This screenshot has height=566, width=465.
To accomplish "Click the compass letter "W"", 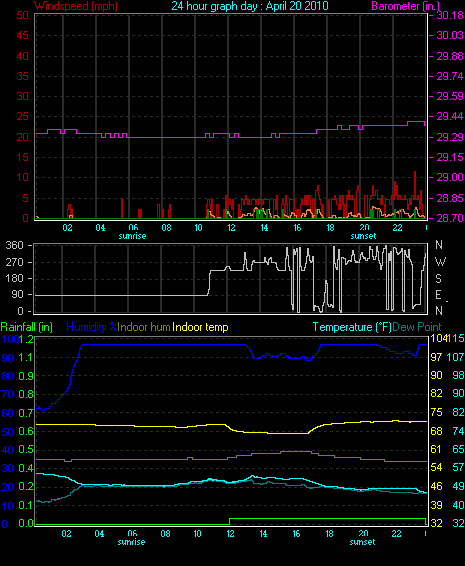I will (x=440, y=261).
